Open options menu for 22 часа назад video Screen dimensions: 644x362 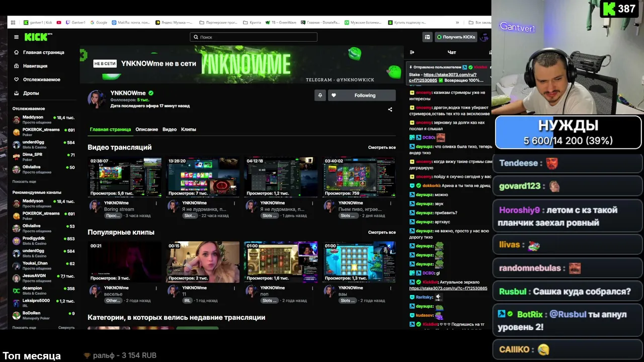[234, 203]
